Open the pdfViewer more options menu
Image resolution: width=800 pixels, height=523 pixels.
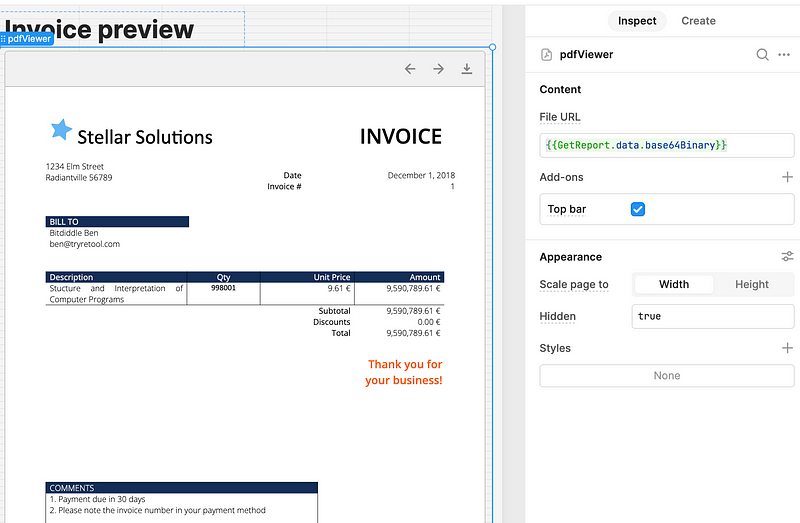[x=784, y=55]
